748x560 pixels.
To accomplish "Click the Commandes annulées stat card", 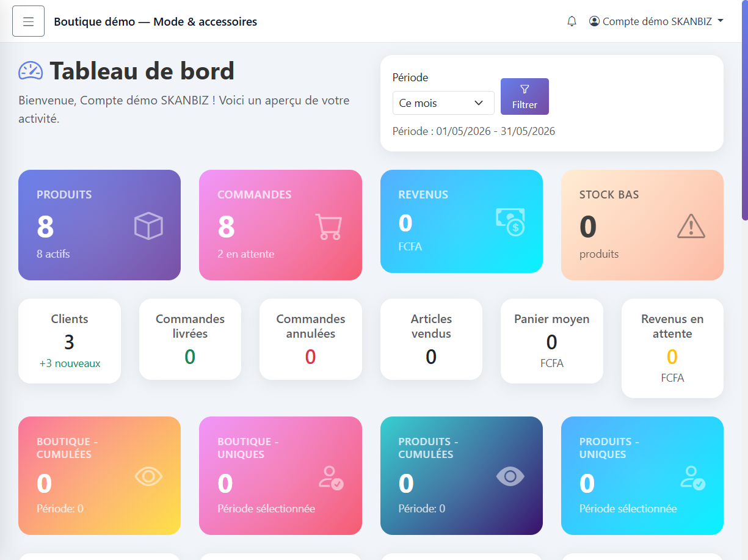I will coord(311,339).
